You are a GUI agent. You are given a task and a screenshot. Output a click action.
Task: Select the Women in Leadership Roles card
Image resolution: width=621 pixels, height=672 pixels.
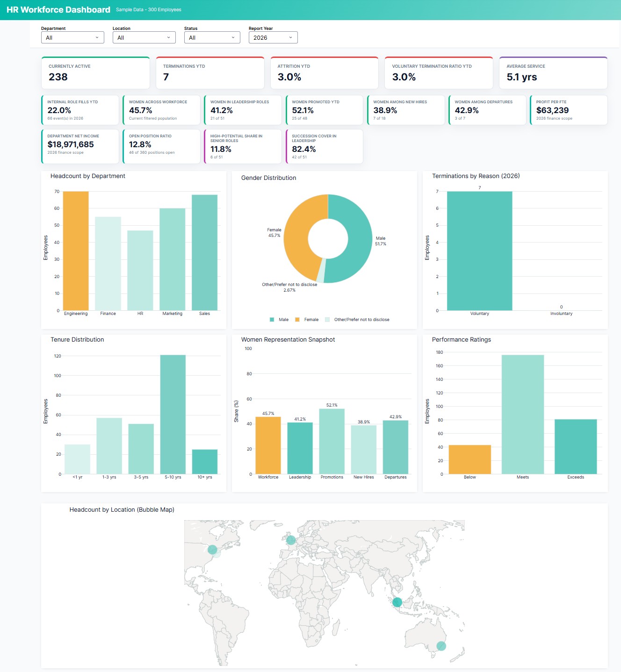[x=243, y=110]
